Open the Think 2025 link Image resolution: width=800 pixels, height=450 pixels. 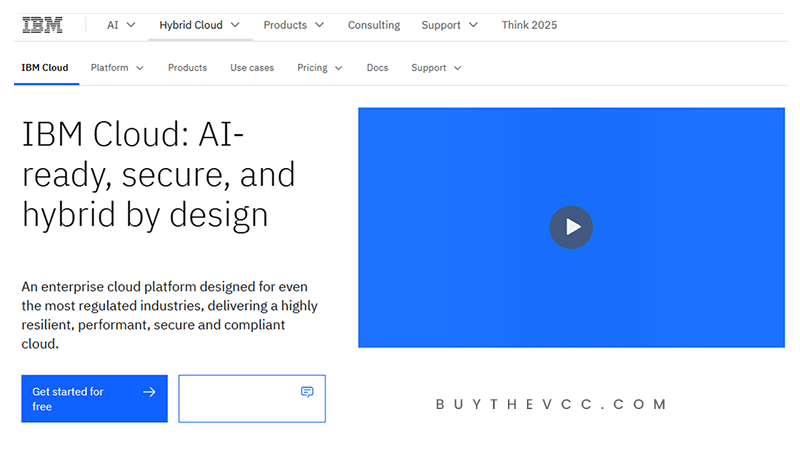(x=529, y=25)
